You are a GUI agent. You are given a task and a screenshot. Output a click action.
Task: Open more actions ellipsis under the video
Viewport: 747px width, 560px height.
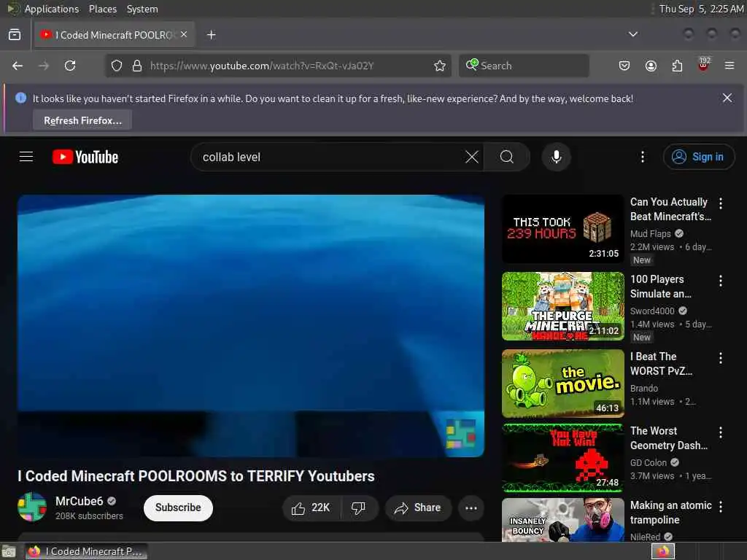tap(471, 507)
